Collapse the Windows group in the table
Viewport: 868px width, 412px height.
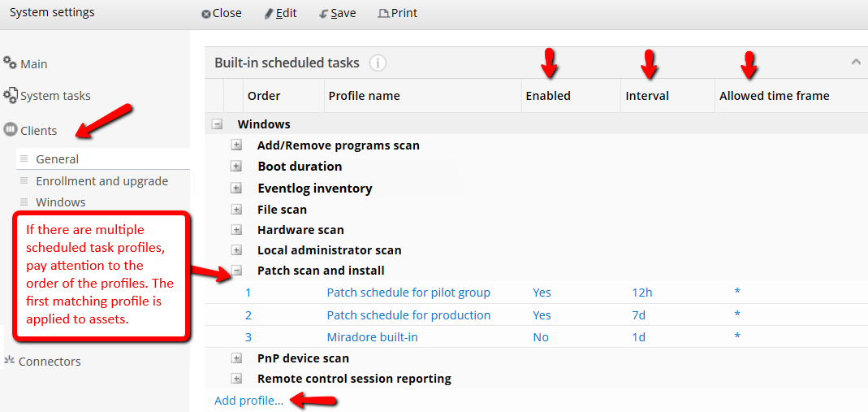tap(218, 124)
